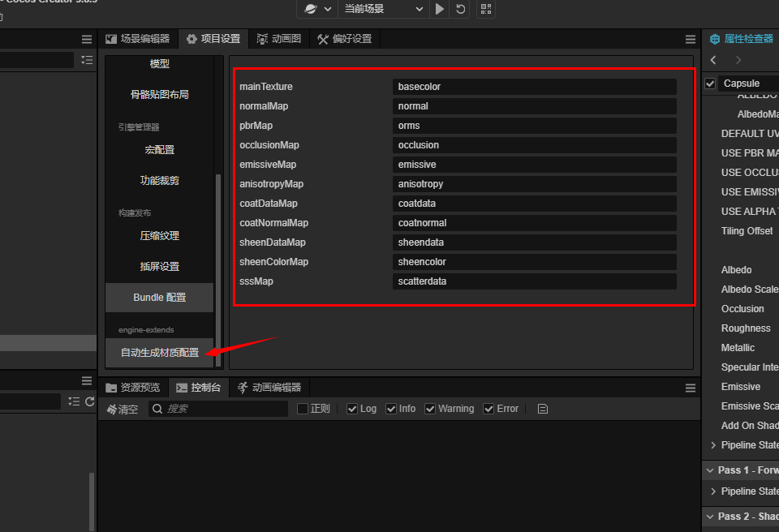Click the Roughness property label

pos(746,328)
